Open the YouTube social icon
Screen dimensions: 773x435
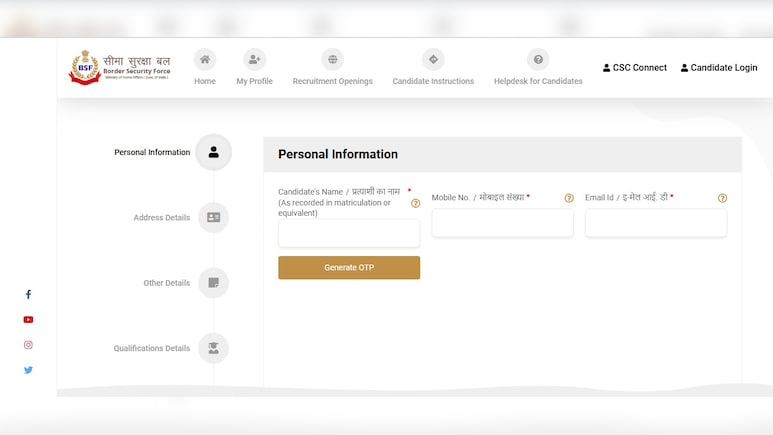click(28, 320)
